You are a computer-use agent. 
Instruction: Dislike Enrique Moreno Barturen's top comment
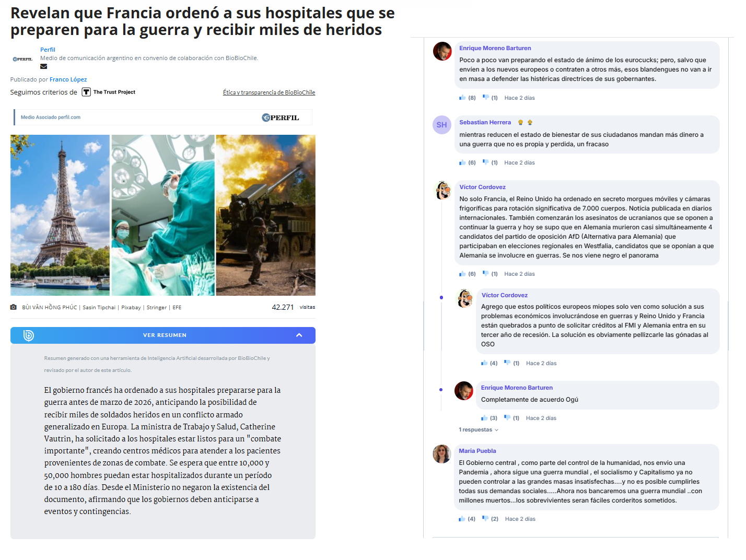click(485, 98)
